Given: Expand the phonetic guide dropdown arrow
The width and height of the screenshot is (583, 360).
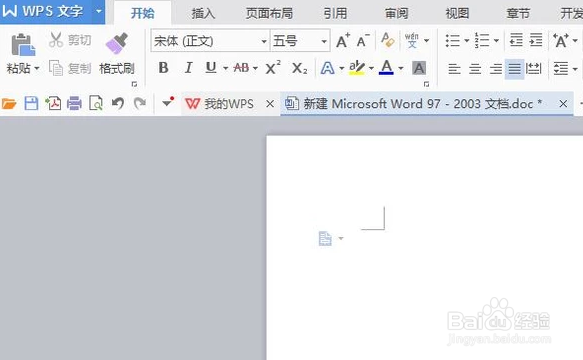Looking at the screenshot, I should (426, 41).
